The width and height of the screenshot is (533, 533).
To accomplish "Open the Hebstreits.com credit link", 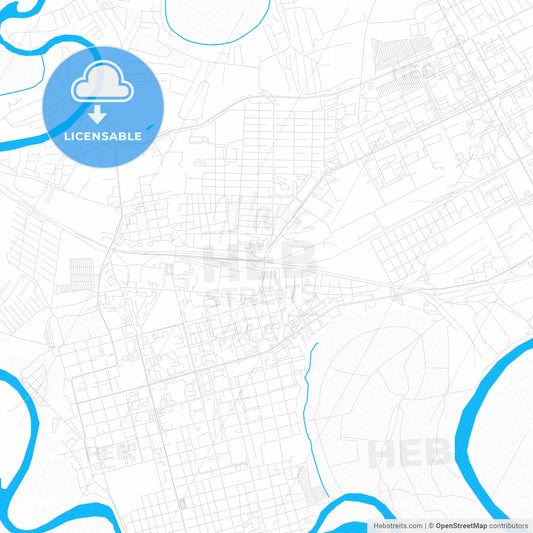I will [398, 526].
